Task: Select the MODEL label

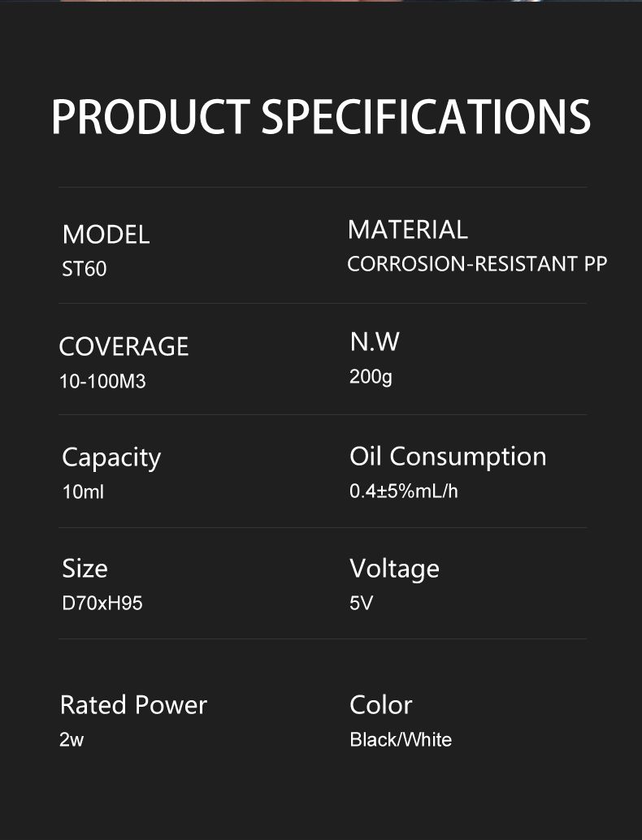Action: [106, 235]
